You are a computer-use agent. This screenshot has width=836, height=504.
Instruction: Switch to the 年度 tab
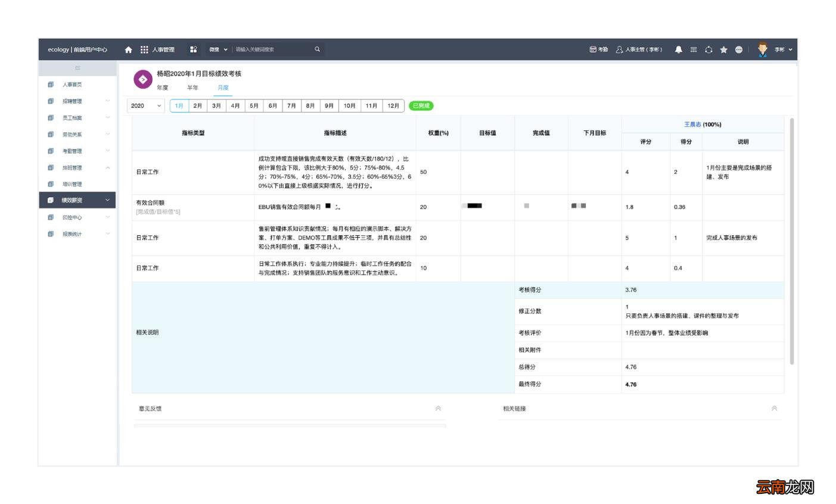[163, 88]
